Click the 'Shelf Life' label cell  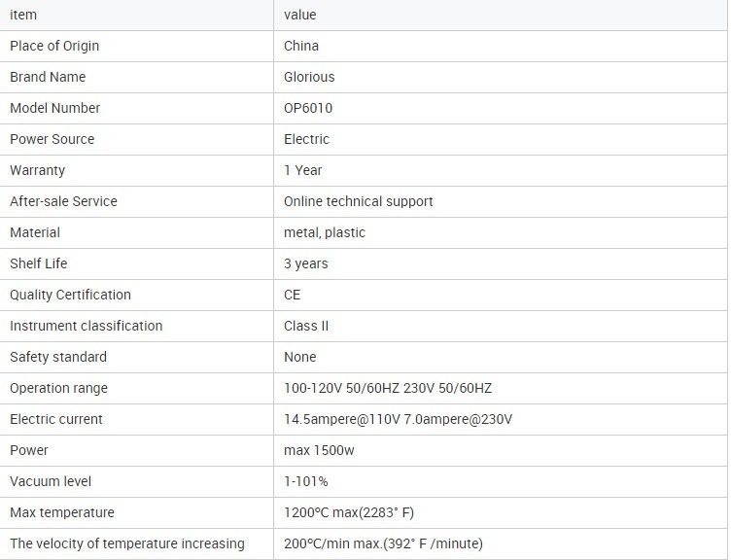39,263
